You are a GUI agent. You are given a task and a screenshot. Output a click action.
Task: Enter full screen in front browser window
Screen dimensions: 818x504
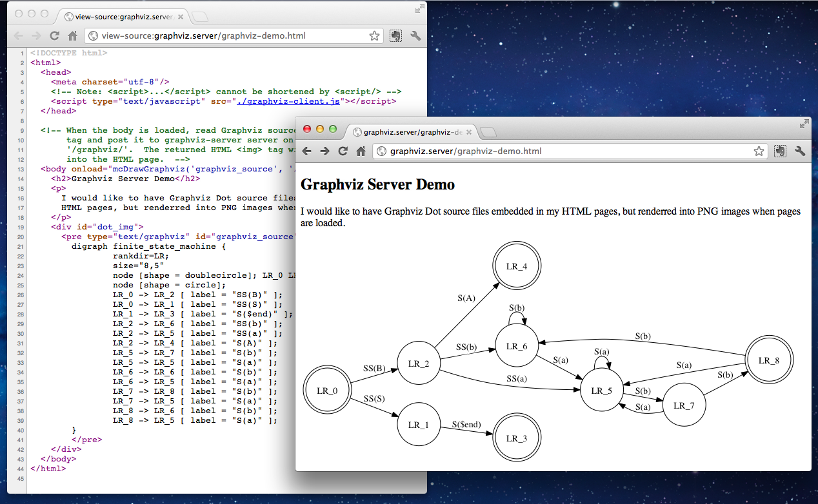click(x=804, y=124)
